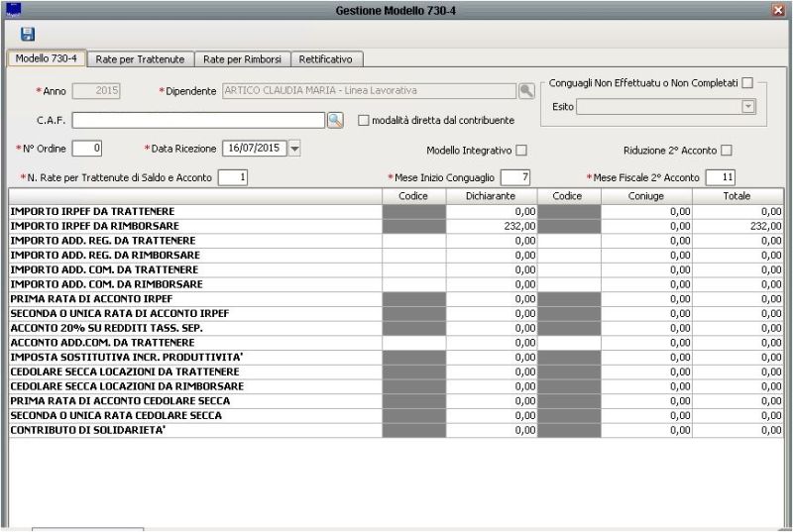Close the Gestione Modello 730-4 window
The width and height of the screenshot is (793, 532).
[778, 10]
